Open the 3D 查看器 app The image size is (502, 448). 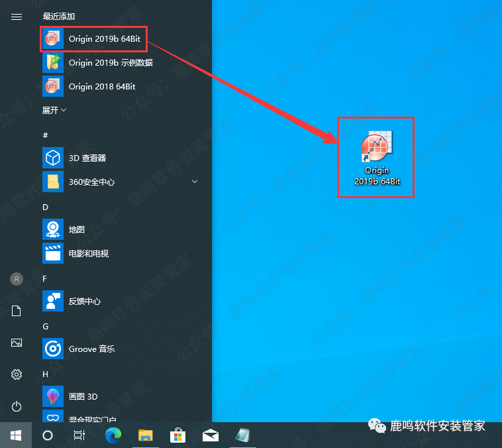[86, 158]
